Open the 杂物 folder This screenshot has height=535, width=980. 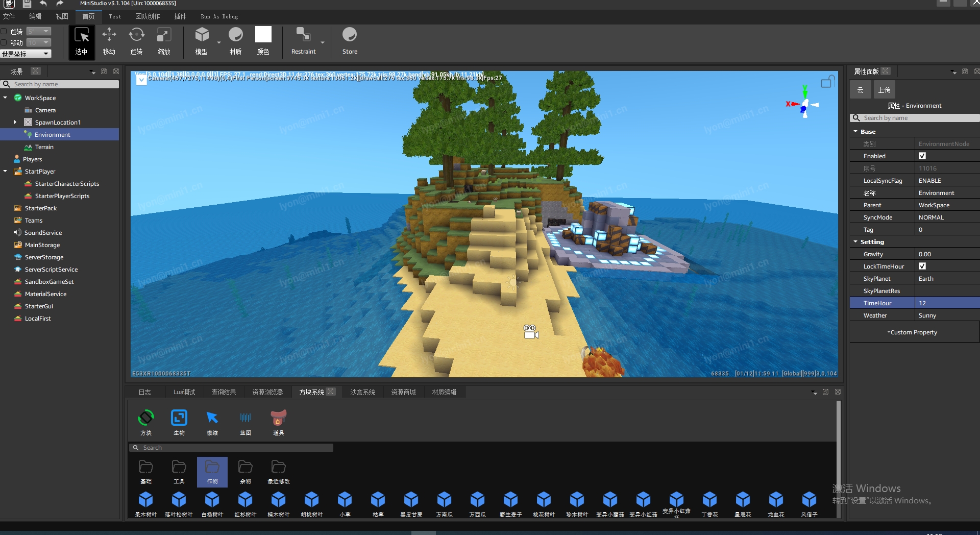coord(246,472)
